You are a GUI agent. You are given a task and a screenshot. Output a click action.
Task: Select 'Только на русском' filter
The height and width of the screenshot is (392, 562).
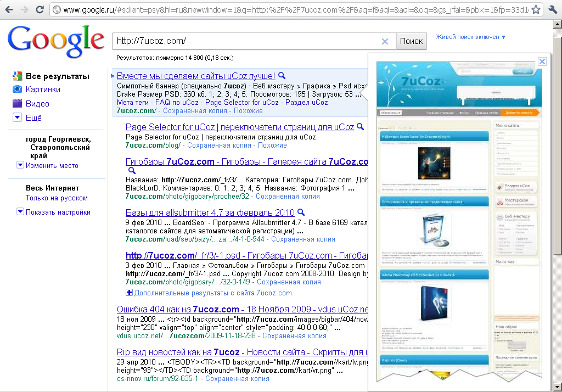click(x=57, y=198)
